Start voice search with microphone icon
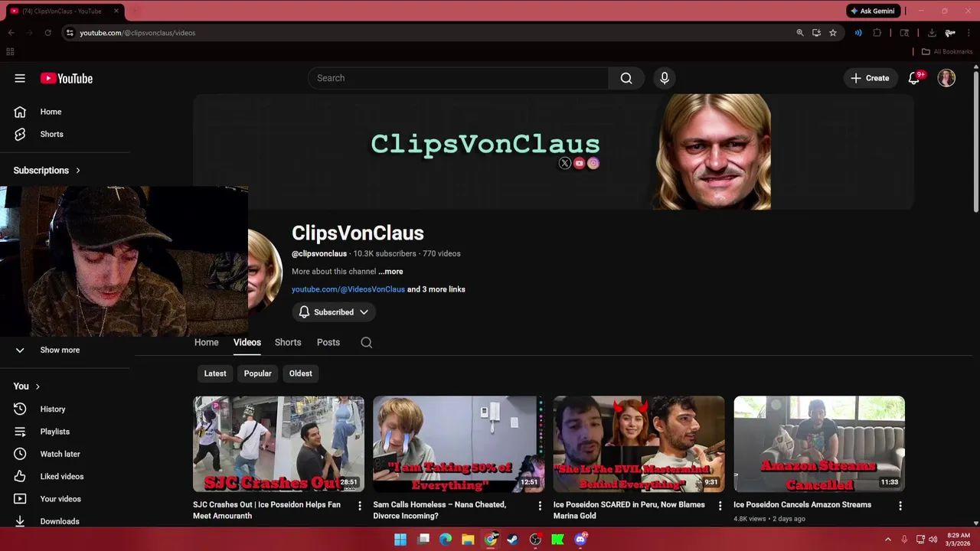The height and width of the screenshot is (551, 980). pyautogui.click(x=665, y=78)
